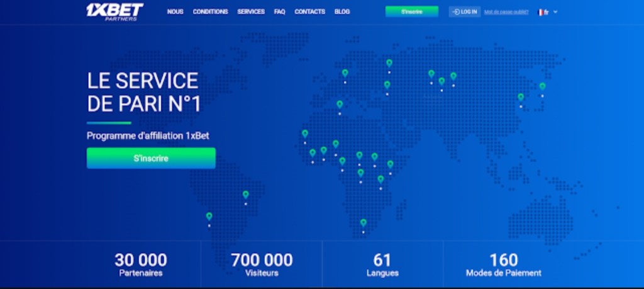This screenshot has width=644, height=289.
Task: Navigate to the CONTACTS page
Action: [x=309, y=12]
